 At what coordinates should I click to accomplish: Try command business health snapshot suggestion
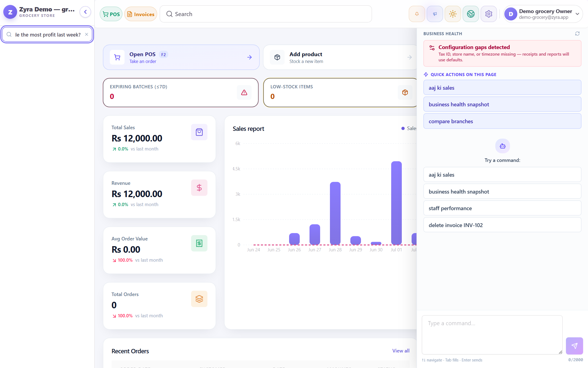[502, 191]
